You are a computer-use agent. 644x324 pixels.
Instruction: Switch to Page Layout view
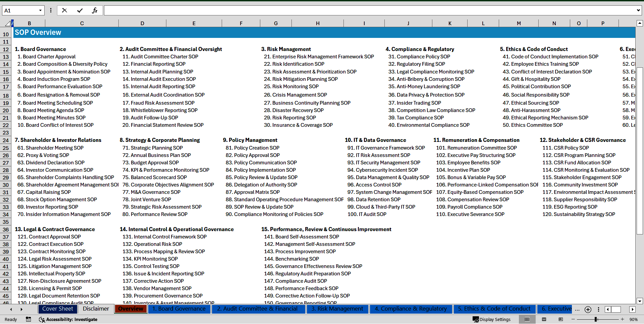[544, 319]
